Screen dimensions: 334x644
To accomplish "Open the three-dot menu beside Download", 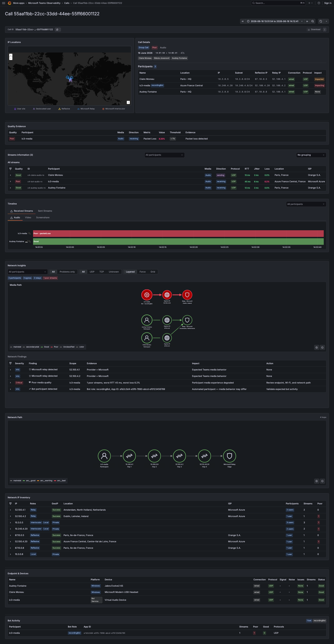I will (324, 30).
